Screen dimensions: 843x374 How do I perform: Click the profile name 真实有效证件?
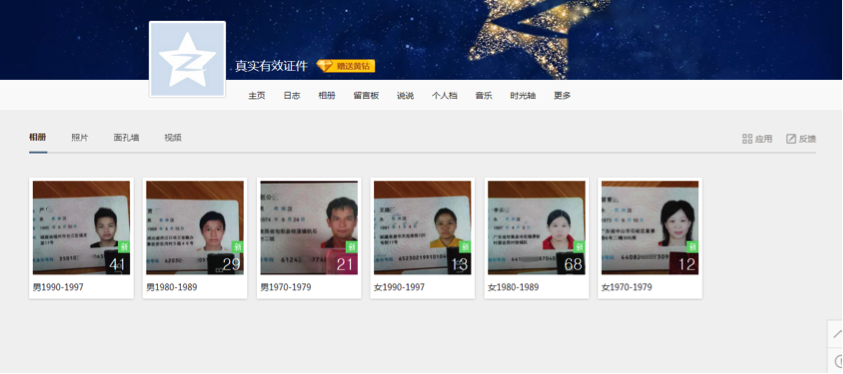point(272,66)
